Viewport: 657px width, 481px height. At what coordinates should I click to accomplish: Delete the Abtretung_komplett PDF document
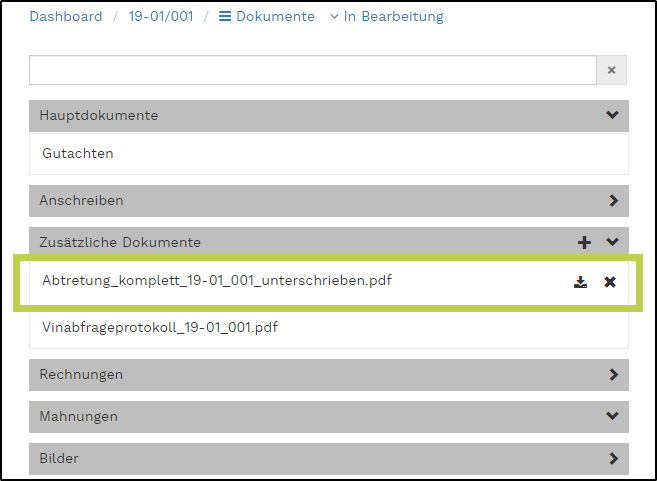(610, 282)
